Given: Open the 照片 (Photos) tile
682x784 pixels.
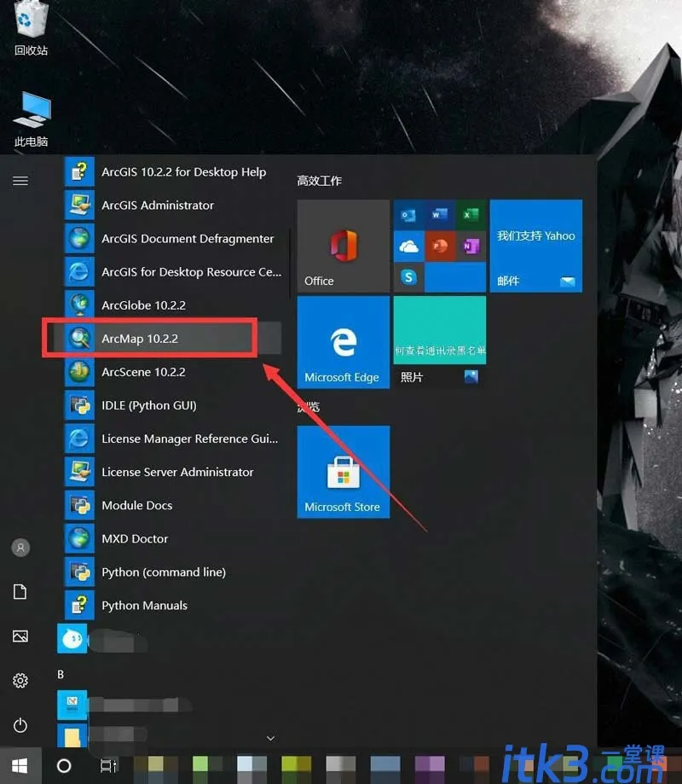Looking at the screenshot, I should tap(440, 342).
